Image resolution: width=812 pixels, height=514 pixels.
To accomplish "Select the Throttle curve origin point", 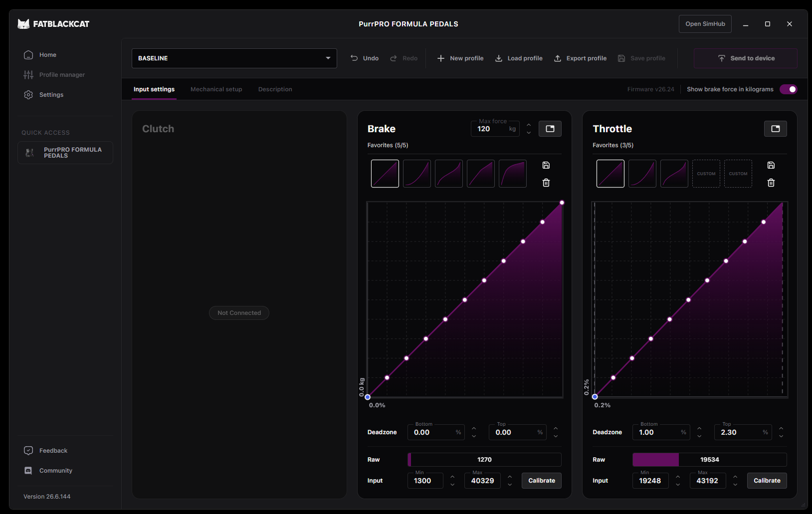I will (x=595, y=397).
